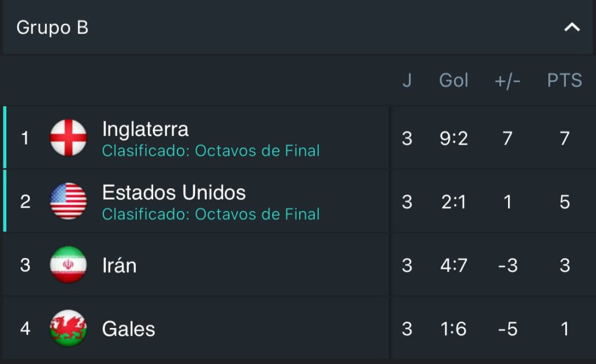Click the Gales team name
Image resolution: width=596 pixels, height=364 pixels.
tap(128, 329)
